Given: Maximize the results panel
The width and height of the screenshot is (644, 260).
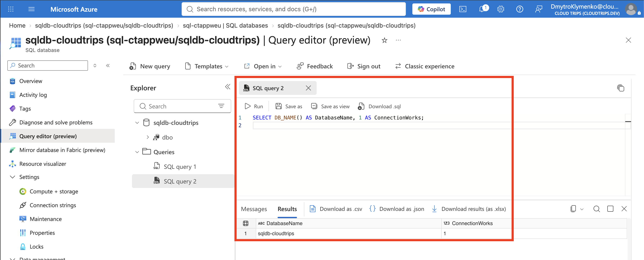Looking at the screenshot, I should 610,209.
